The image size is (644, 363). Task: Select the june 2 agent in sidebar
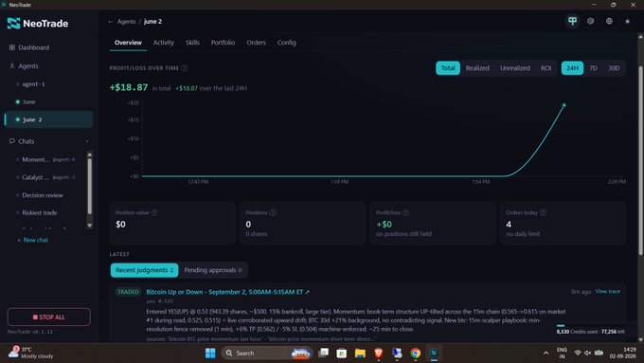pyautogui.click(x=48, y=119)
